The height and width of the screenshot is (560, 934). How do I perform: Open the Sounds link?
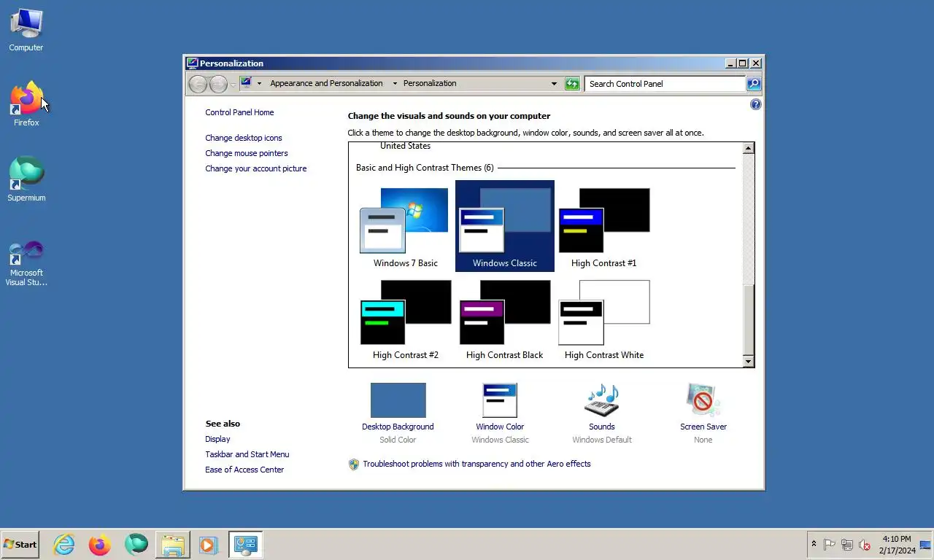pyautogui.click(x=602, y=427)
